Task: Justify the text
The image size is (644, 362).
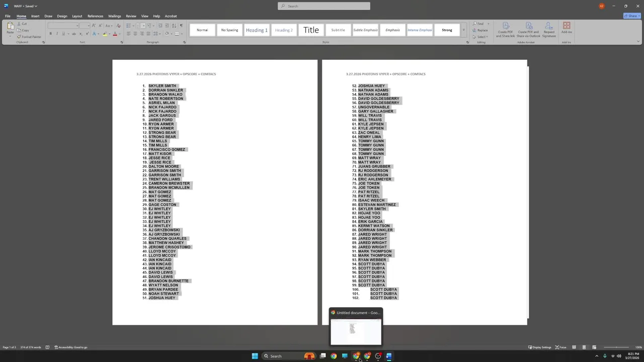Action: click(148, 34)
